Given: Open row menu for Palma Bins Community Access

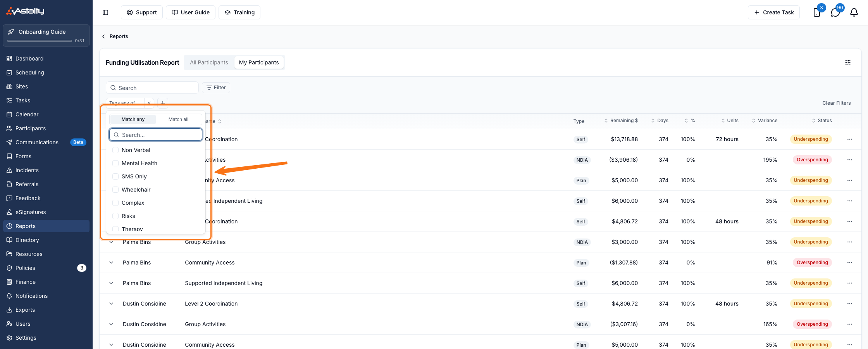Looking at the screenshot, I should click(850, 263).
